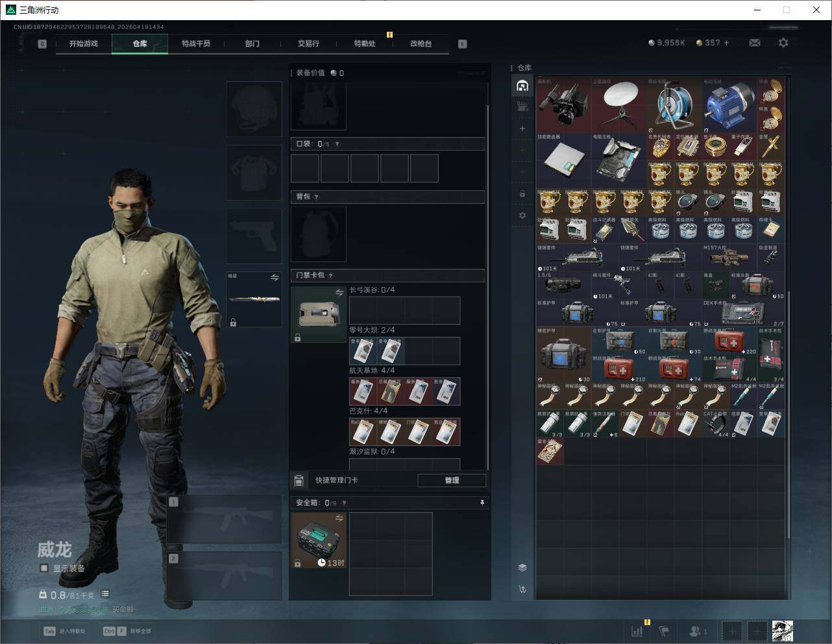Open the player avatar in bottom bar
Screen dimensions: 832x644
(x=783, y=630)
